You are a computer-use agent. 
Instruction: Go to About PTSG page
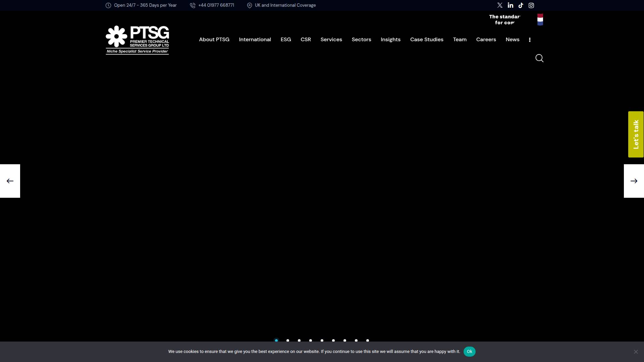[x=214, y=40]
